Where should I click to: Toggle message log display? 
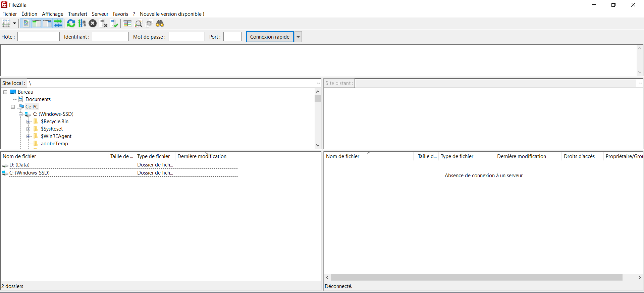coord(25,23)
